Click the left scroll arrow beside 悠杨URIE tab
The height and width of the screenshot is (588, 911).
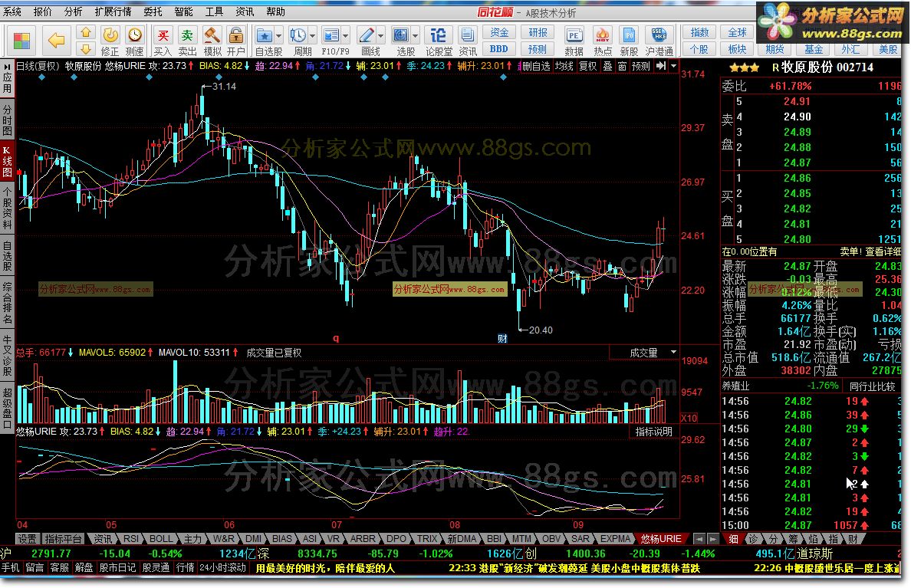(699, 539)
